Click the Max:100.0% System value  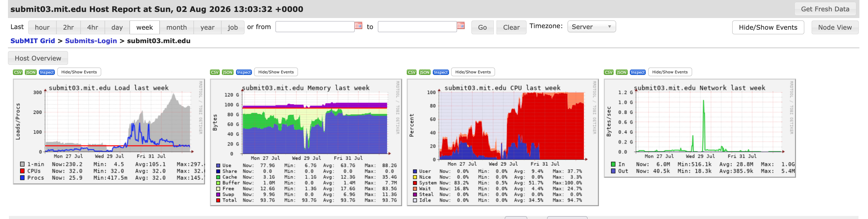[567, 183]
